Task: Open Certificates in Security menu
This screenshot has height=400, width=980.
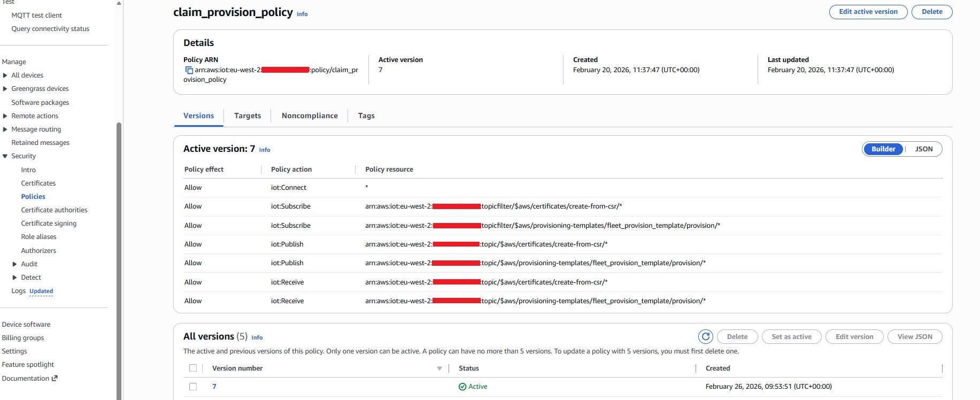Action: (38, 183)
